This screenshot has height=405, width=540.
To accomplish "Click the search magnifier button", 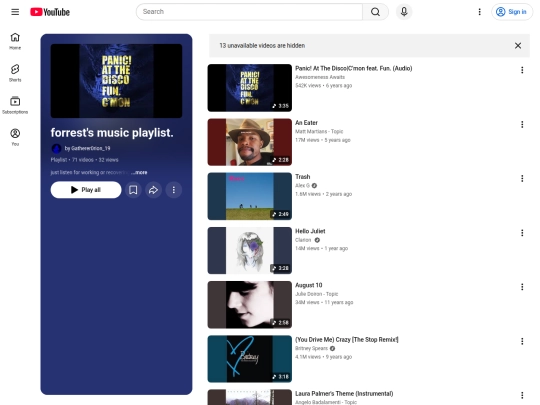I will pyautogui.click(x=375, y=12).
